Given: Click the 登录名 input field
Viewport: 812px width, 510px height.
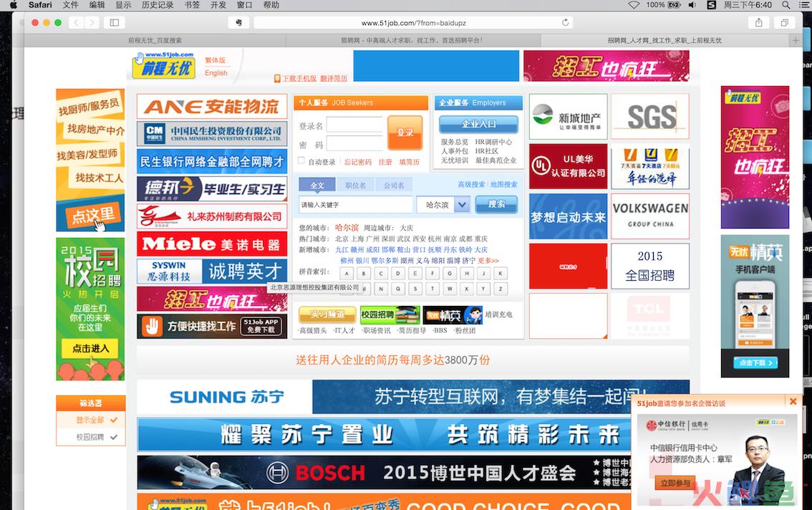Looking at the screenshot, I should [354, 125].
